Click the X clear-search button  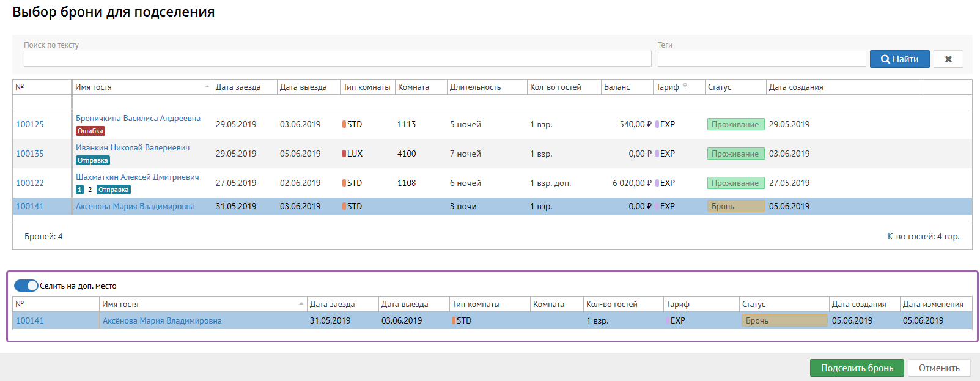point(948,59)
